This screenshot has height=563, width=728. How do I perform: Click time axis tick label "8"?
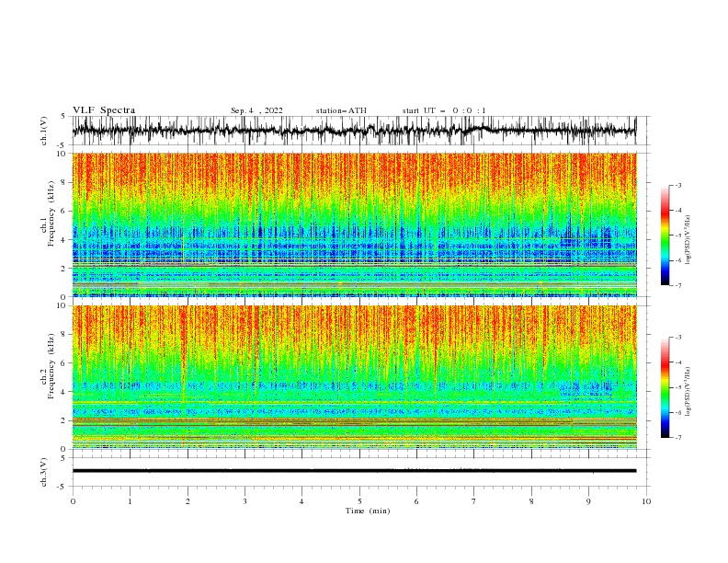tap(531, 501)
